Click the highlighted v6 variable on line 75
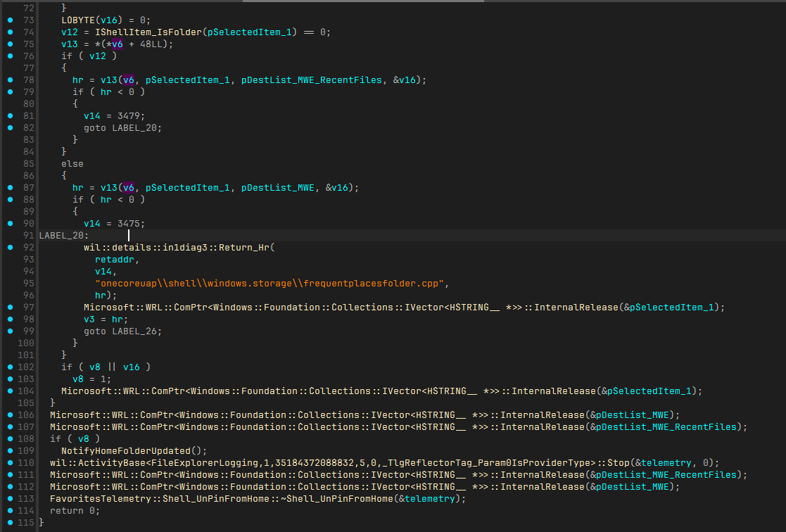Viewport: 786px width, 532px height. [118, 44]
